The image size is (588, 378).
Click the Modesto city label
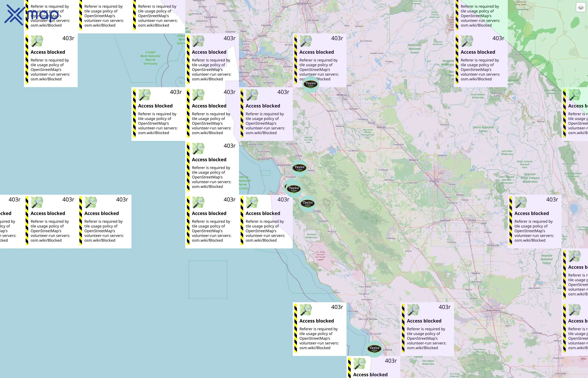point(342,95)
